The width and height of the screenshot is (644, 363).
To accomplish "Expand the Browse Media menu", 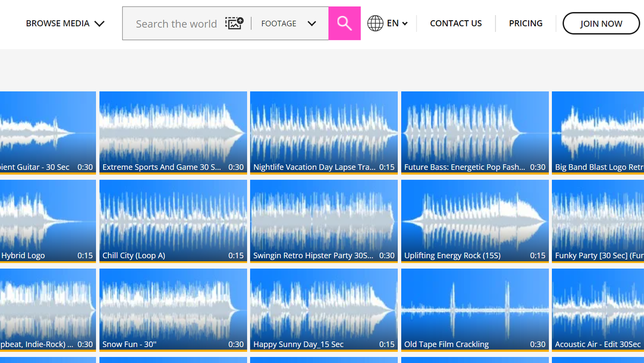I will point(65,23).
